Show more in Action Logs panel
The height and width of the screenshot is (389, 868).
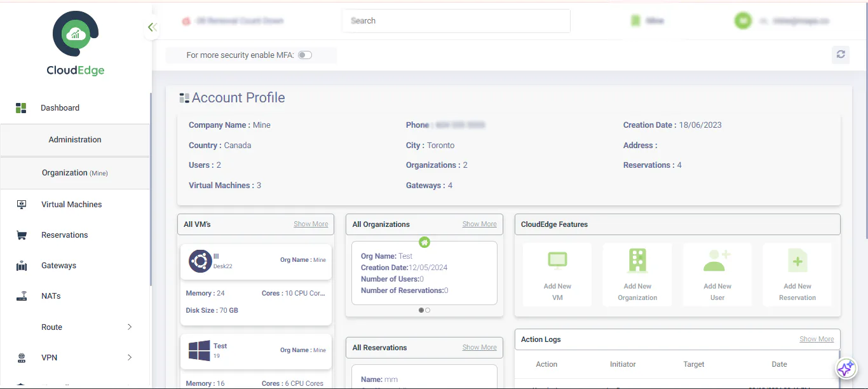[x=817, y=339]
